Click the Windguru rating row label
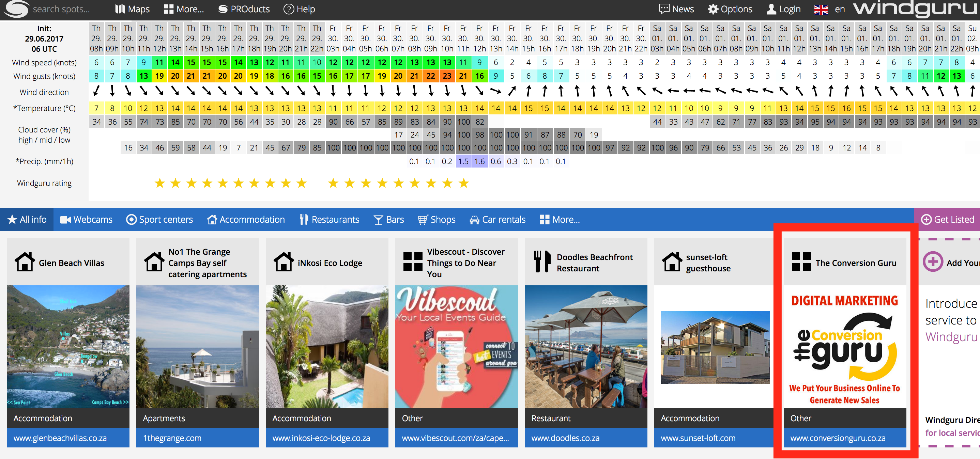The image size is (980, 459). click(44, 183)
